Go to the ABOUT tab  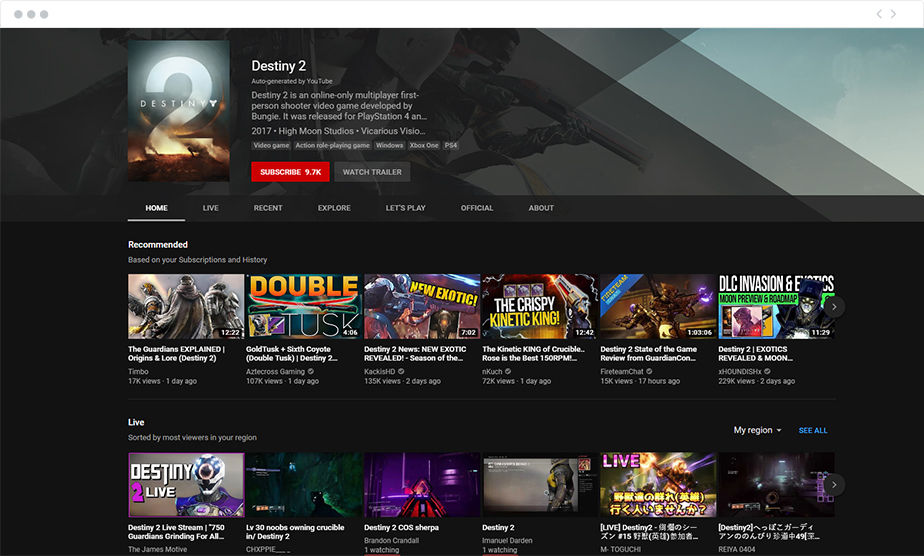tap(541, 208)
